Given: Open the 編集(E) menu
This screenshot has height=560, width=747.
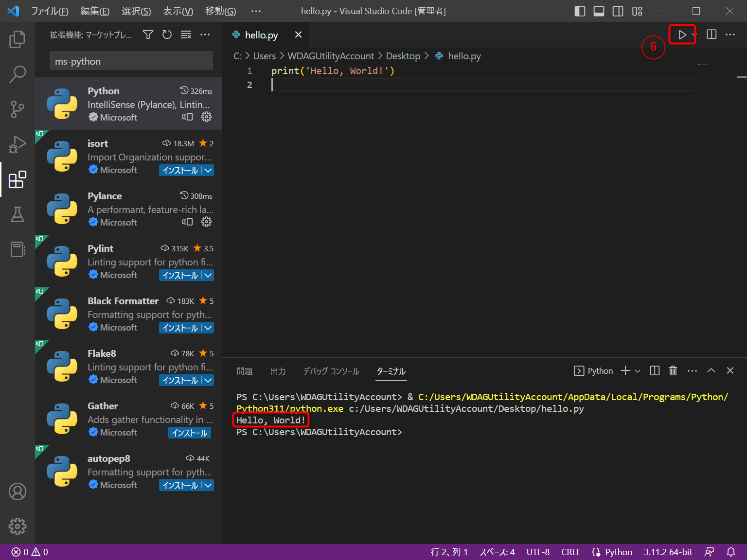Looking at the screenshot, I should (95, 11).
